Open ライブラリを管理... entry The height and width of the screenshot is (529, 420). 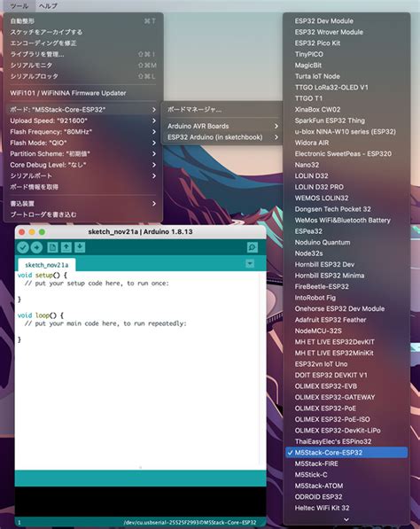point(83,54)
